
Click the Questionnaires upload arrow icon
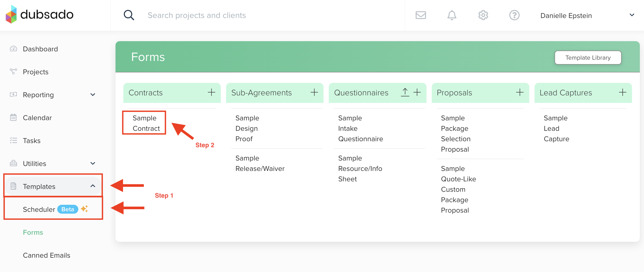click(x=405, y=92)
